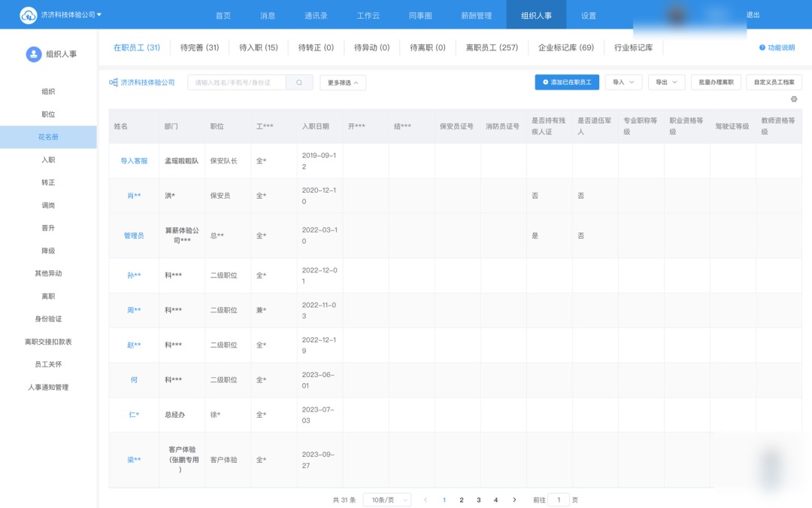This screenshot has height=508, width=812.
Task: Go to page 3
Action: (478, 500)
